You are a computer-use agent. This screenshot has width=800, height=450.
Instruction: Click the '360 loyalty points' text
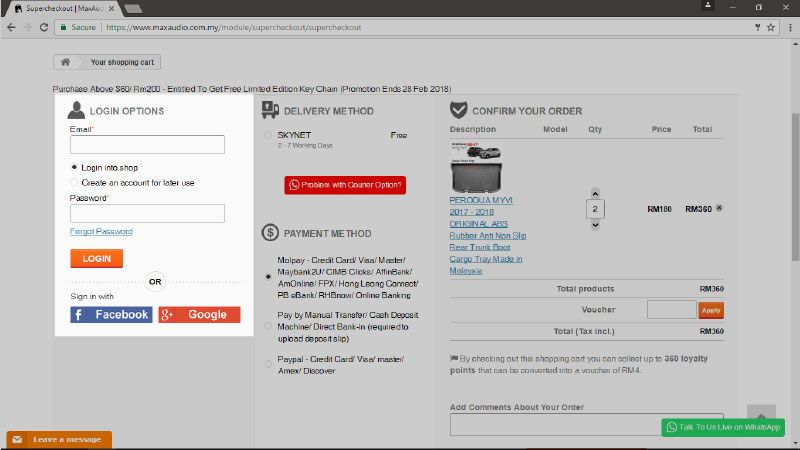tap(579, 364)
